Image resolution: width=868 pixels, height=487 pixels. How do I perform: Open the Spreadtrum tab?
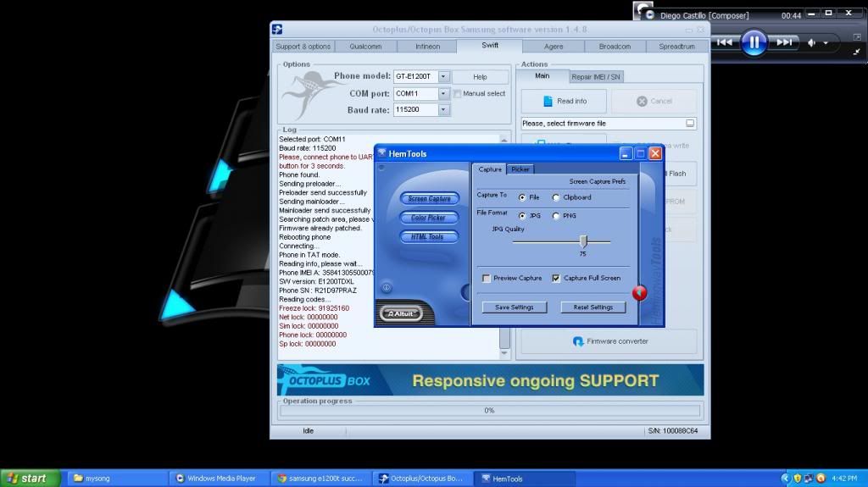click(x=676, y=47)
